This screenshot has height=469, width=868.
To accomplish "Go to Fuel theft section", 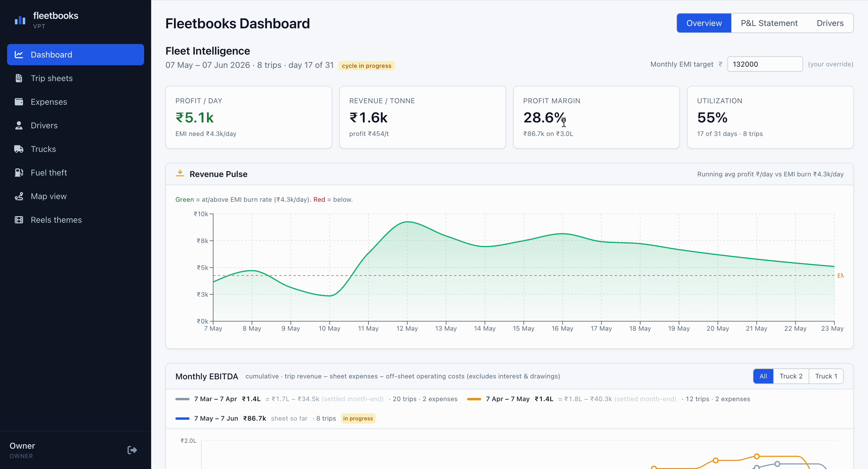I will 76,172.
